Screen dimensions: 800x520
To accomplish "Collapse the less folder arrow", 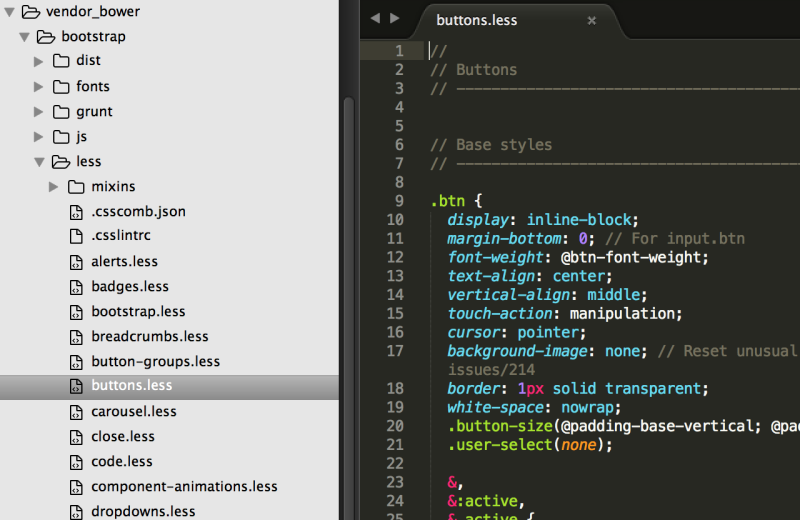I will (39, 162).
